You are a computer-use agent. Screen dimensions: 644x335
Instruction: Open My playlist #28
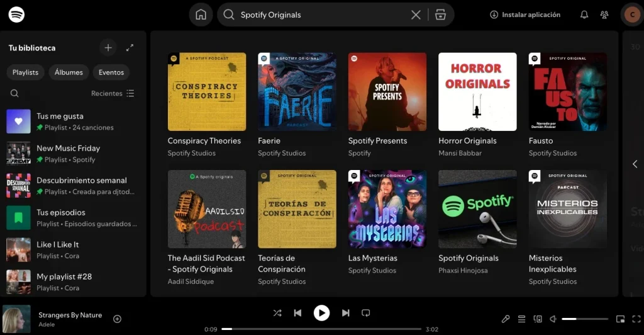[x=73, y=281]
